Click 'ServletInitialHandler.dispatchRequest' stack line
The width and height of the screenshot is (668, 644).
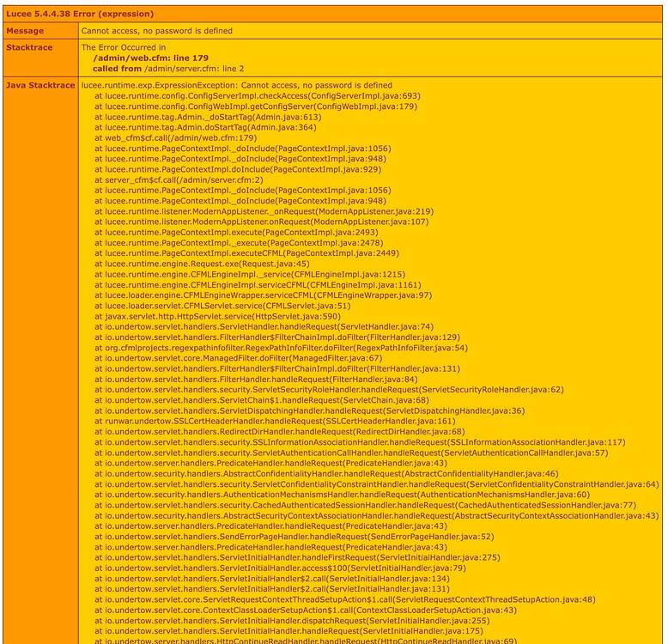(x=292, y=621)
